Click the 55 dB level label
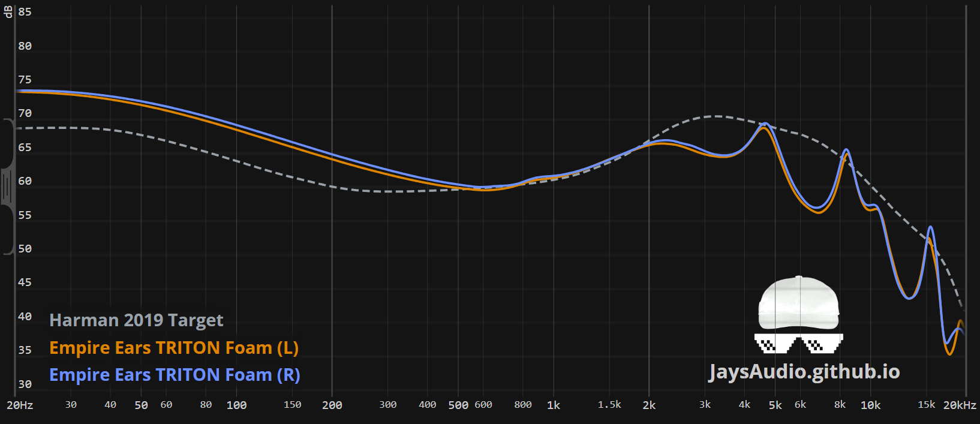Image resolution: width=980 pixels, height=424 pixels. click(x=25, y=215)
